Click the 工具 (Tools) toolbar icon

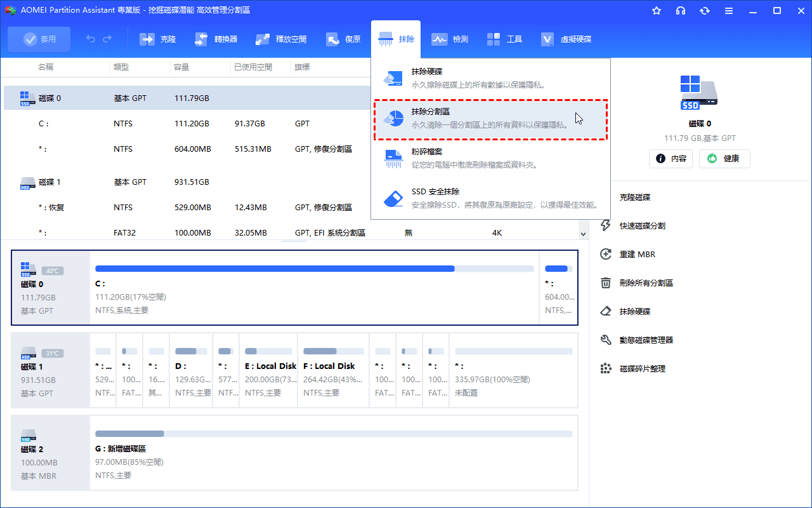point(504,39)
